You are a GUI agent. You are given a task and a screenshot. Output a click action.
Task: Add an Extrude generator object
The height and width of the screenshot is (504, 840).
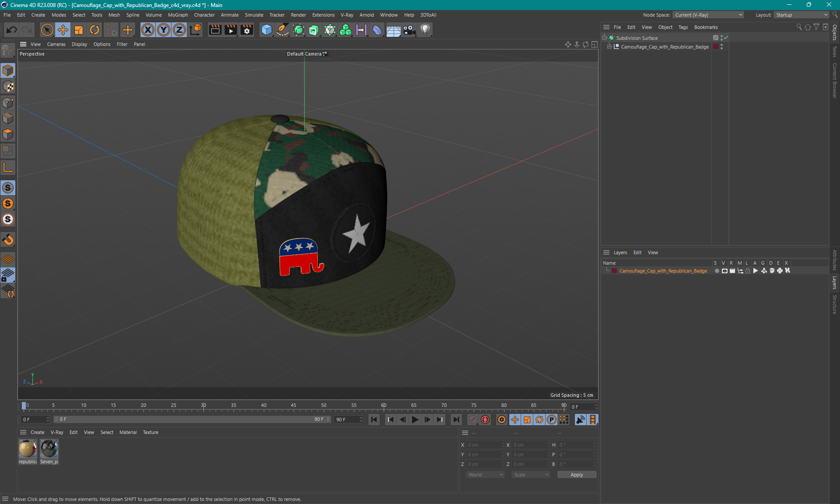(314, 30)
